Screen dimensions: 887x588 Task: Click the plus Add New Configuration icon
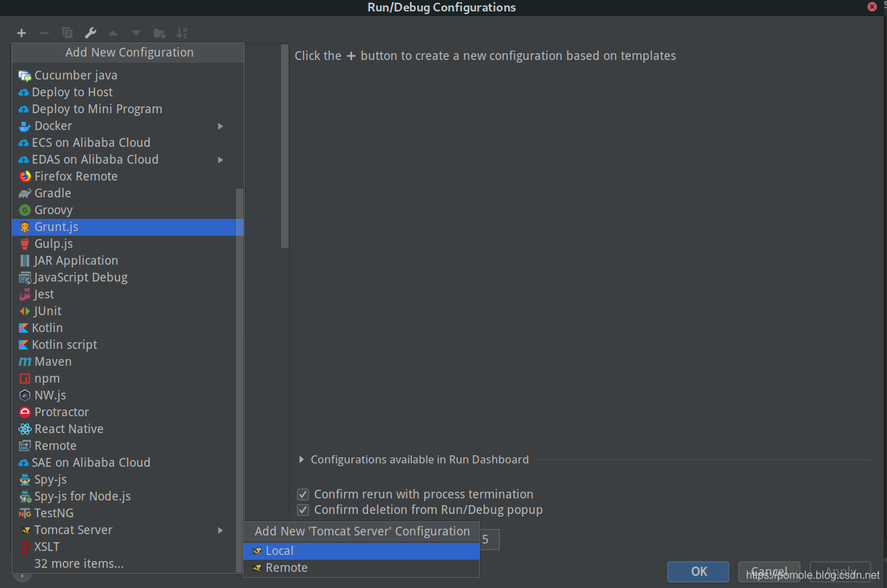(x=22, y=33)
